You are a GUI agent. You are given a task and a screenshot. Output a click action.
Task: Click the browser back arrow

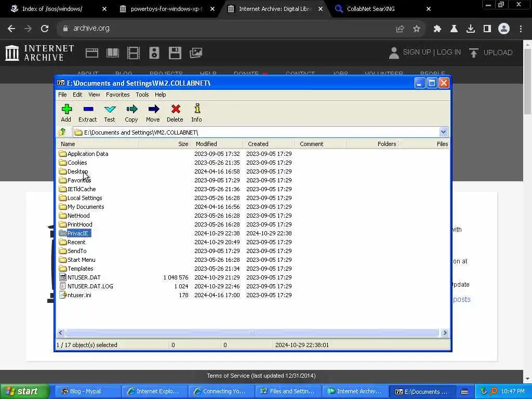[11, 29]
